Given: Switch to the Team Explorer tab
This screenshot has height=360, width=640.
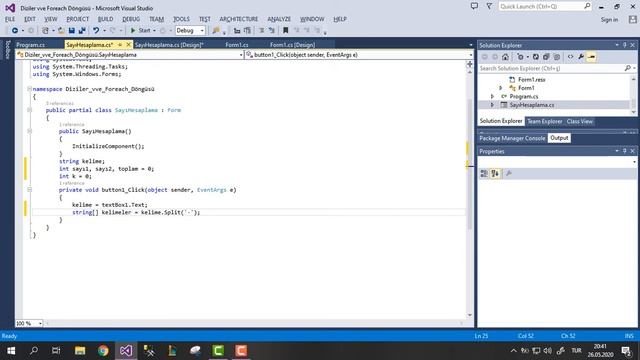Looking at the screenshot, I should point(544,122).
